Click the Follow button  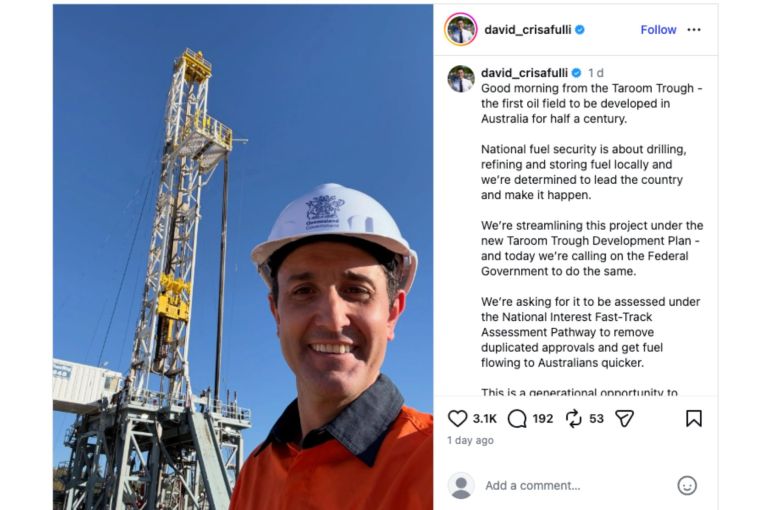point(658,30)
